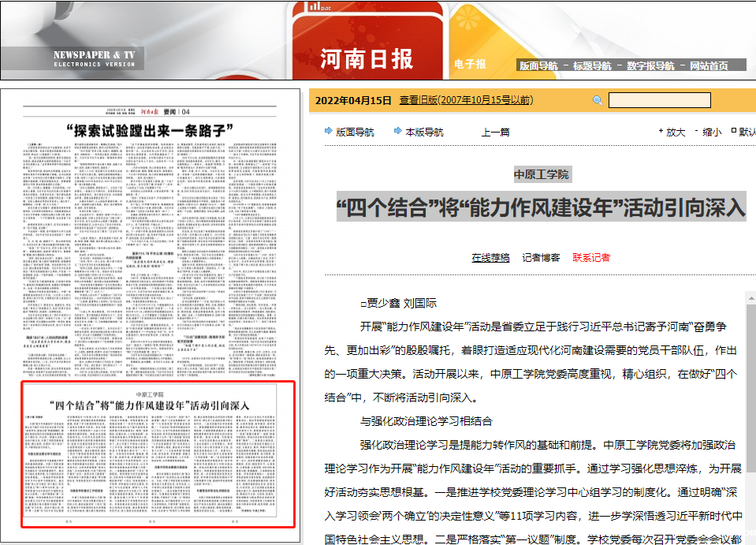The width and height of the screenshot is (756, 545).
Task: Click the search magnifier icon
Action: [x=597, y=100]
